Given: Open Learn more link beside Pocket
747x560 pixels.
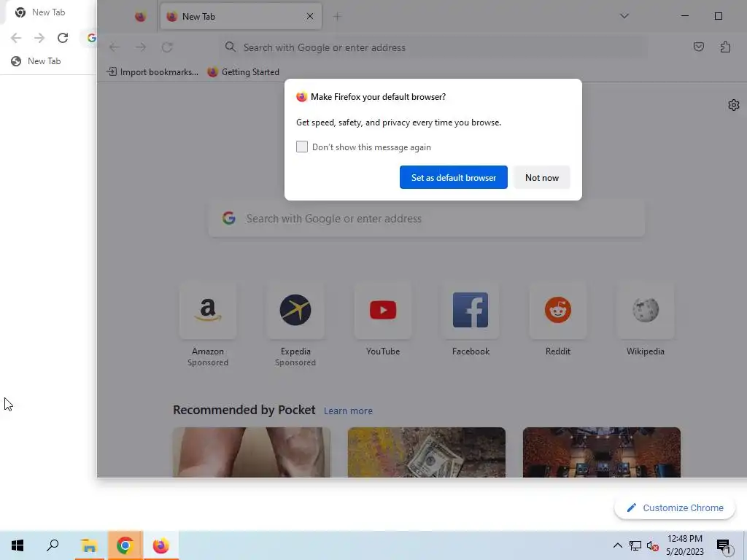Looking at the screenshot, I should (x=348, y=411).
